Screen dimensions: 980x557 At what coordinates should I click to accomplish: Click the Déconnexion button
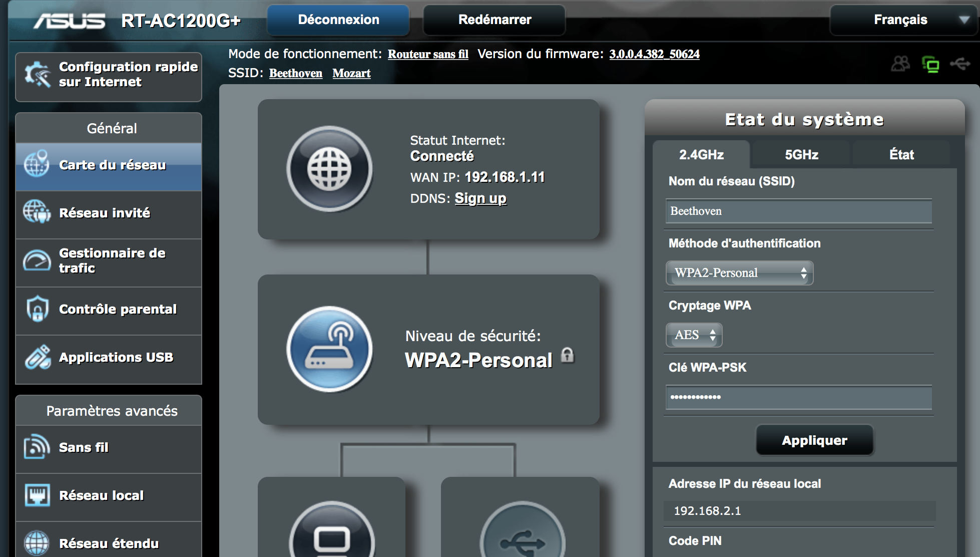pos(338,20)
